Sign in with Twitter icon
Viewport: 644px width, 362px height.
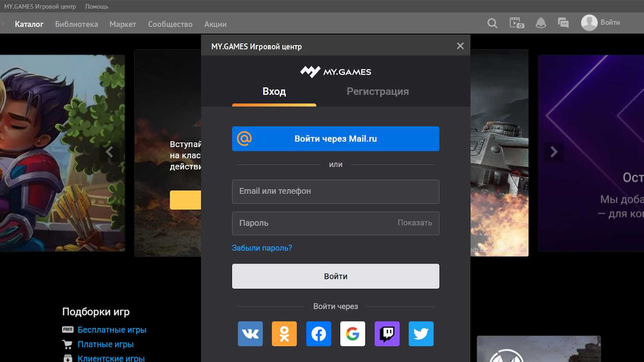[421, 334]
